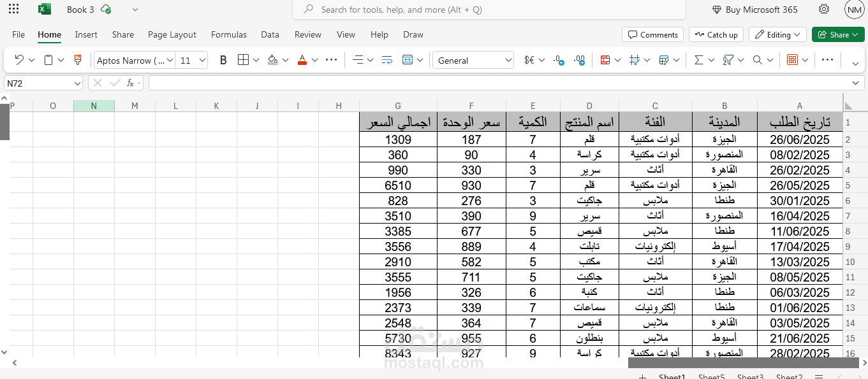Add a new sheet with plus
Viewport: 868px width, 379px height.
(x=642, y=376)
